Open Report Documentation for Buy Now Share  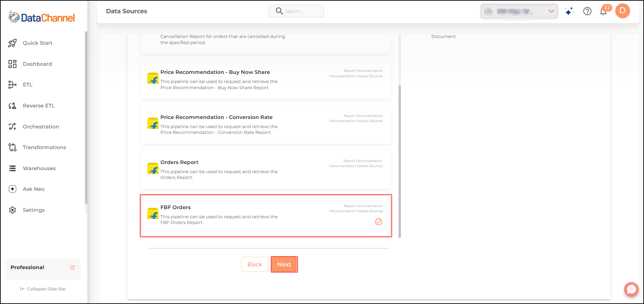(363, 71)
